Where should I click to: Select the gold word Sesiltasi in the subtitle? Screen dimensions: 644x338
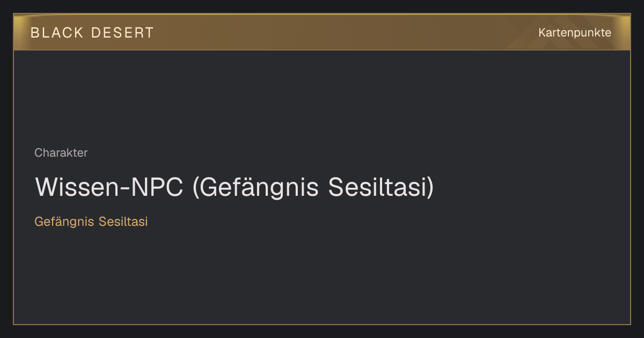(123, 221)
